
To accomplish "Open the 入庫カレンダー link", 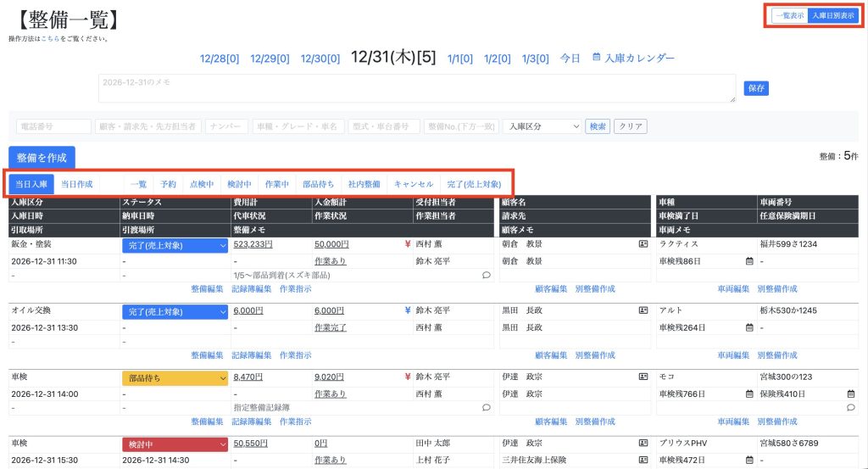I will [633, 59].
